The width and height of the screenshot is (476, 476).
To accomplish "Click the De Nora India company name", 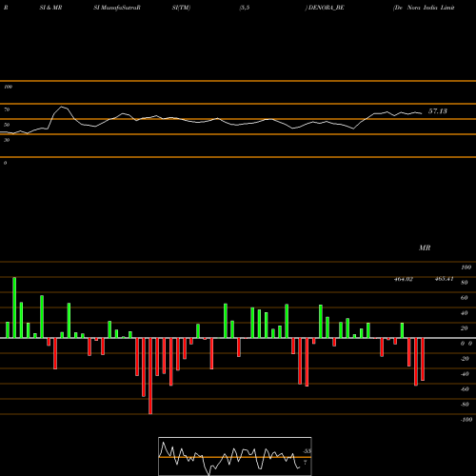I will [x=424, y=8].
